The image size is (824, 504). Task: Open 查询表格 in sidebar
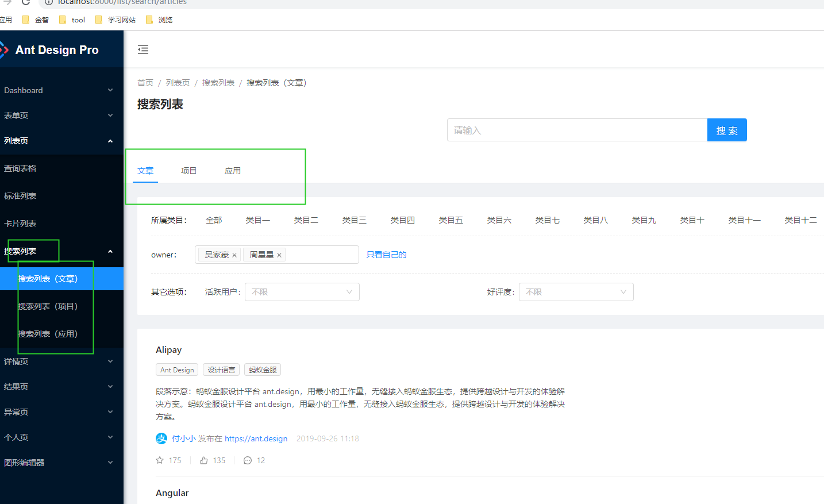[x=61, y=168]
